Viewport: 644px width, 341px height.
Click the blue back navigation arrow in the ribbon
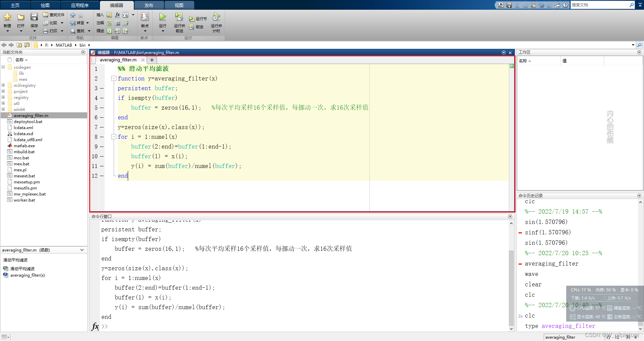(x=73, y=15)
